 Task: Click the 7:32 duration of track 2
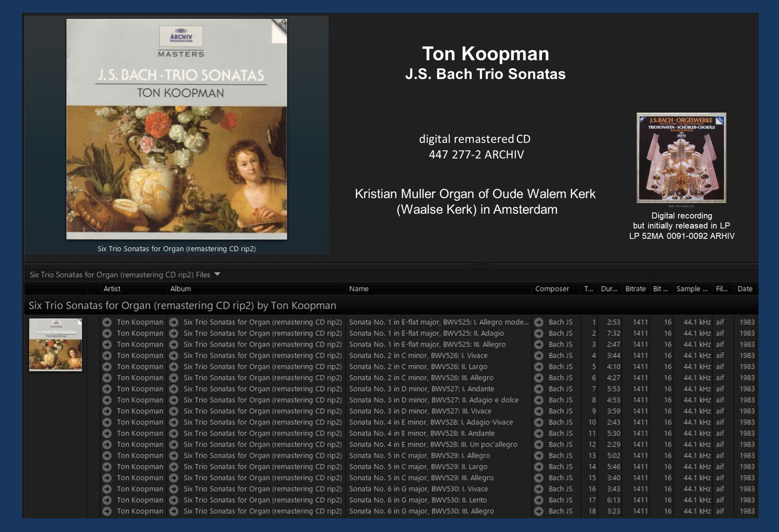613,333
